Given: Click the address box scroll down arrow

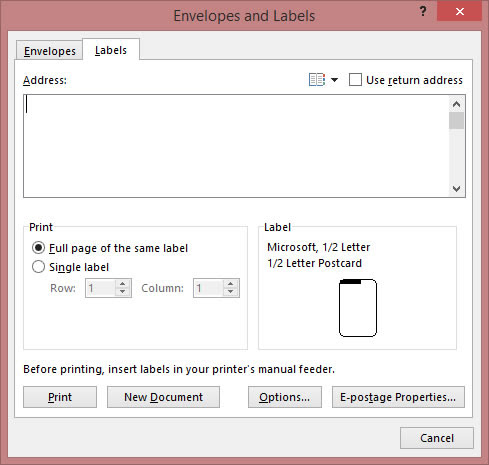Looking at the screenshot, I should pos(456,189).
